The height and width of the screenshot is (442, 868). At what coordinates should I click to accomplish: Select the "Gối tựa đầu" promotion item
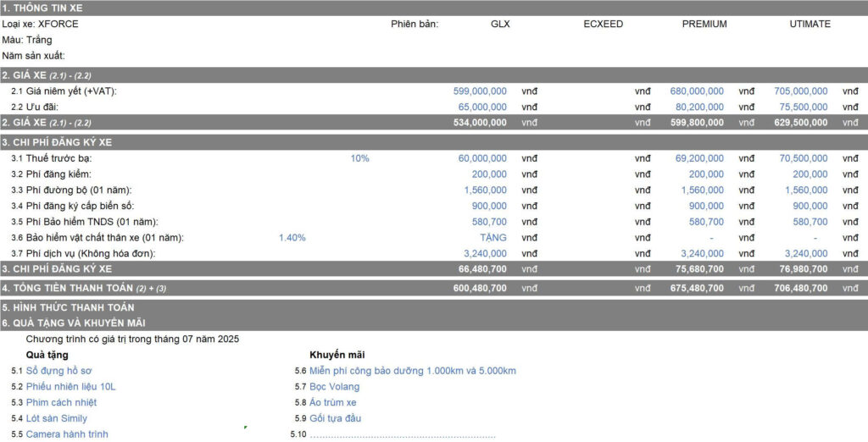pos(336,418)
